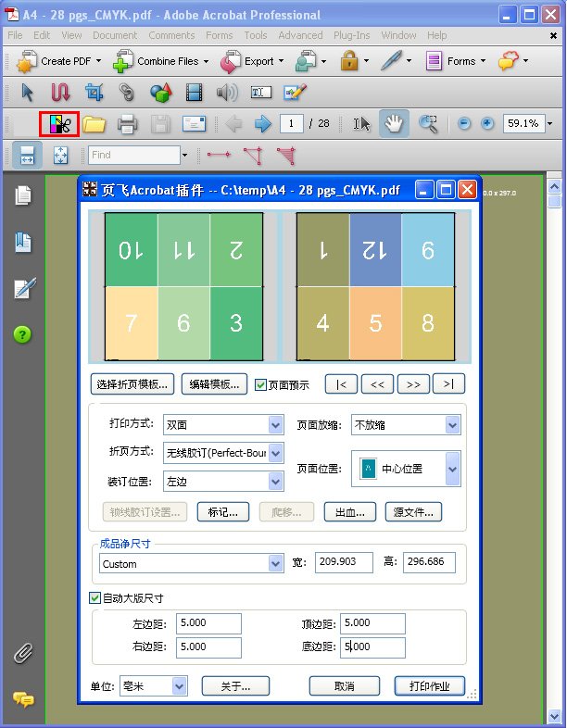Toggle the 页面预示 checkbox
This screenshot has height=728, width=567.
(x=260, y=384)
